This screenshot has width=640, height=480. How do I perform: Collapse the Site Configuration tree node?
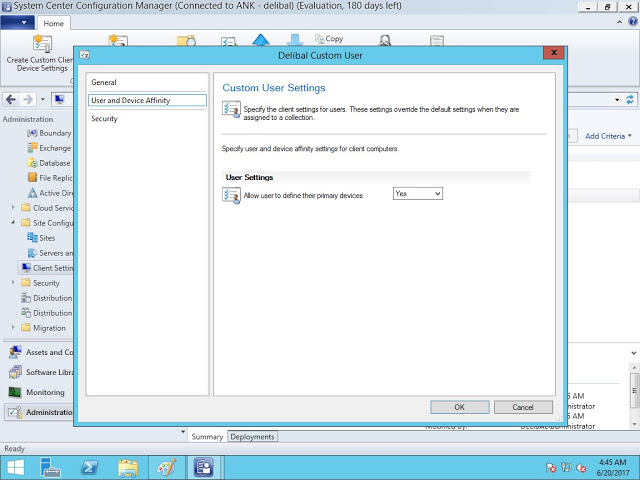(13, 223)
